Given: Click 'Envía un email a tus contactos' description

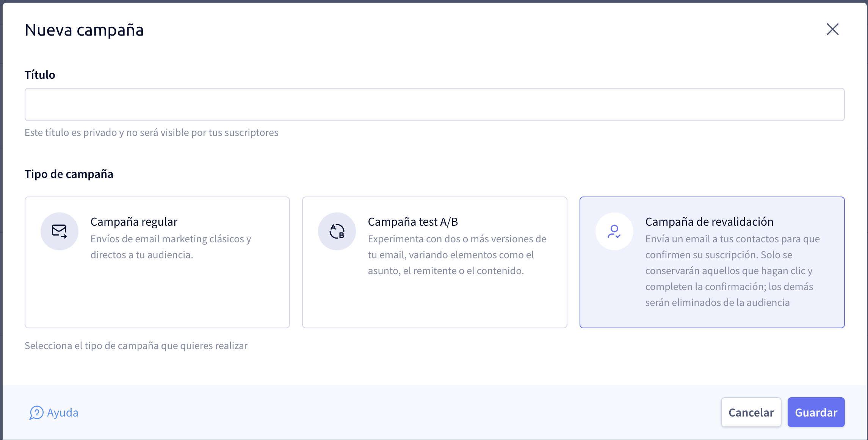Looking at the screenshot, I should click(x=732, y=271).
